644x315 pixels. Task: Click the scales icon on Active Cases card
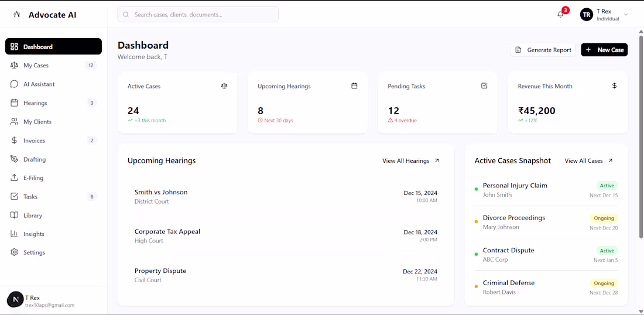(x=224, y=85)
